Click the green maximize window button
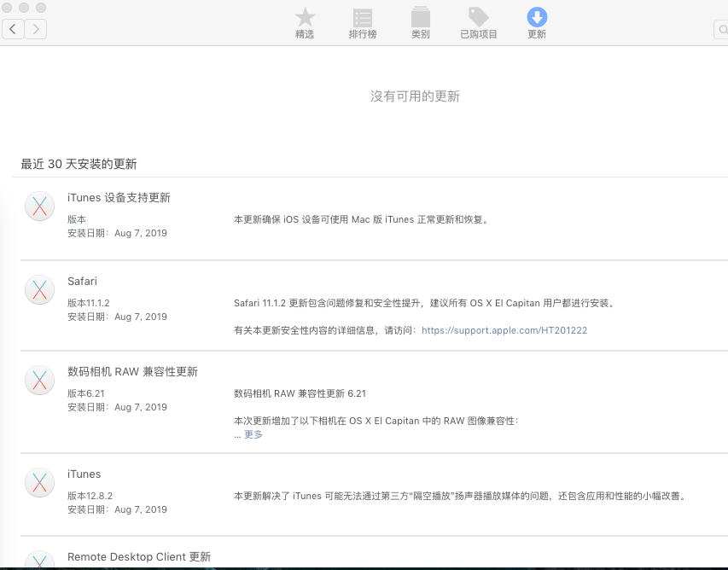The width and height of the screenshot is (728, 570). click(41, 8)
